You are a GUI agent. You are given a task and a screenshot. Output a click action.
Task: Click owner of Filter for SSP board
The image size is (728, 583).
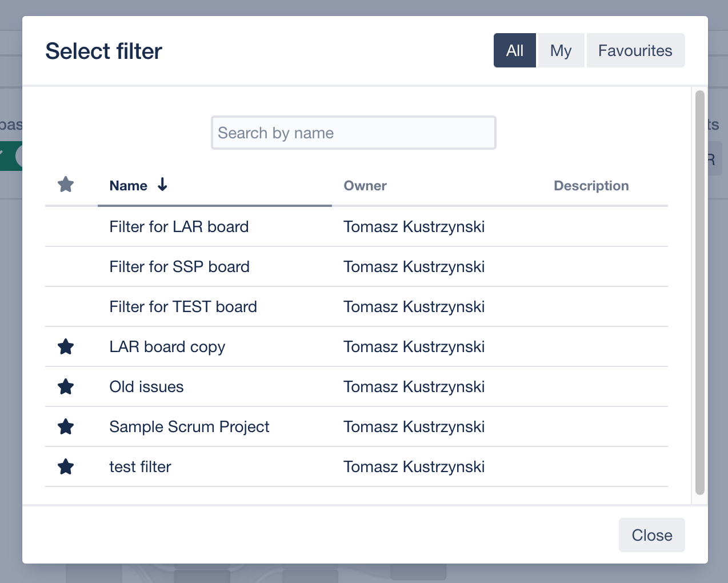coord(414,267)
